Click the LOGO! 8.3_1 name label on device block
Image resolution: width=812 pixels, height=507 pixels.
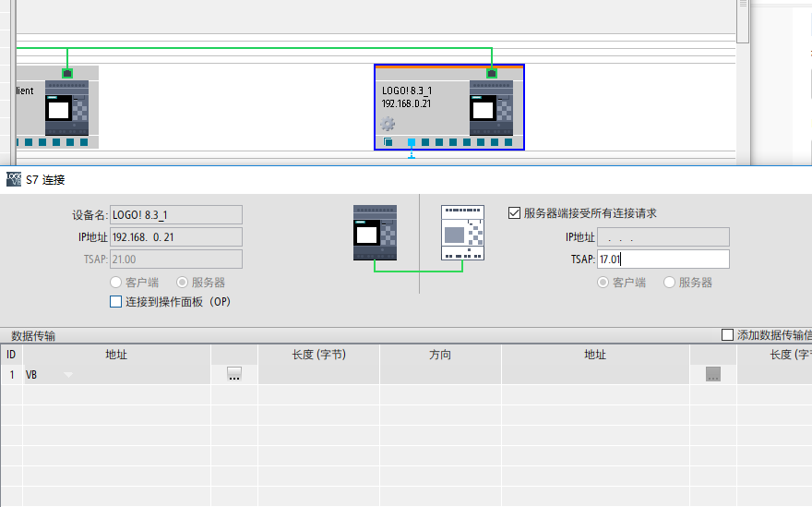[x=407, y=91]
